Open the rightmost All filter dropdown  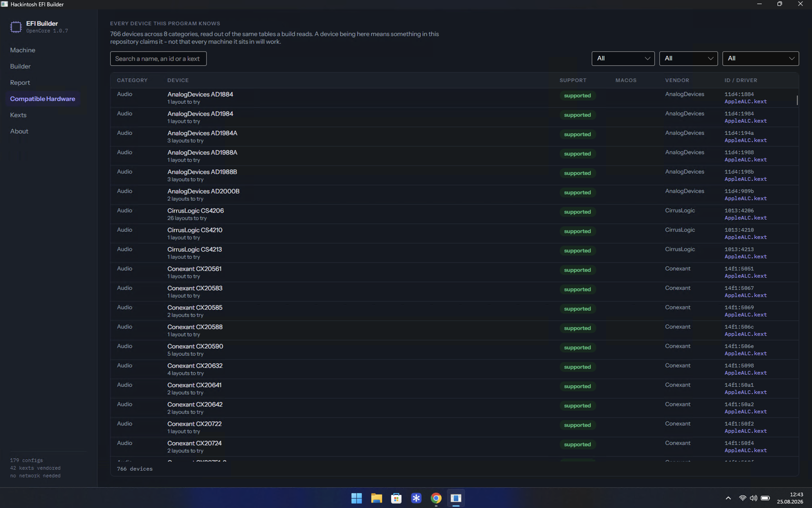coord(761,59)
